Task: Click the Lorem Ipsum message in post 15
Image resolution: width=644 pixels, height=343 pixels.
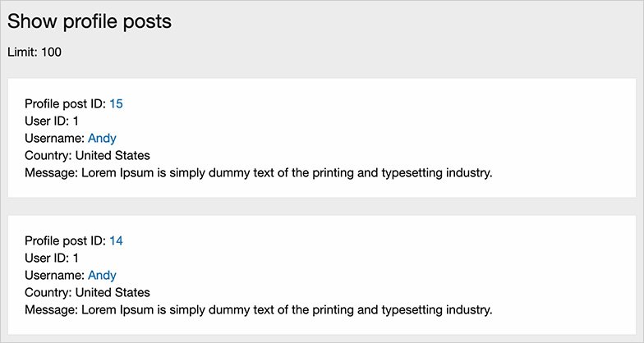Action: [x=287, y=172]
